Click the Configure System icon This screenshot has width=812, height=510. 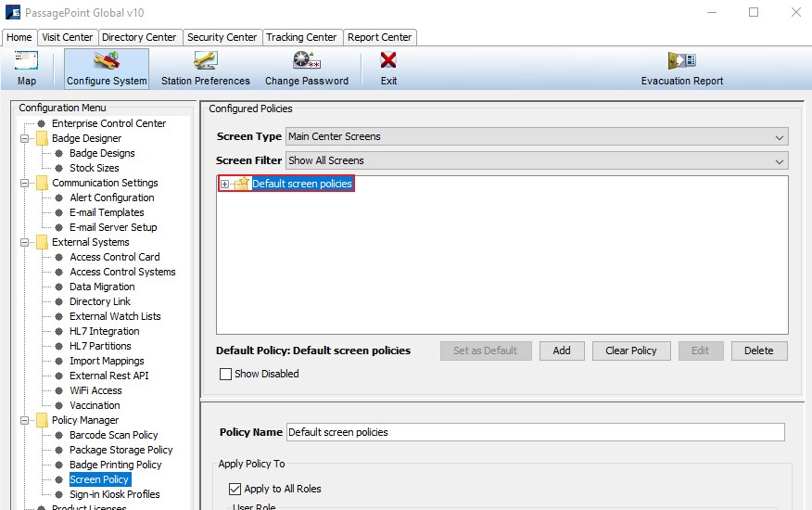(x=107, y=60)
